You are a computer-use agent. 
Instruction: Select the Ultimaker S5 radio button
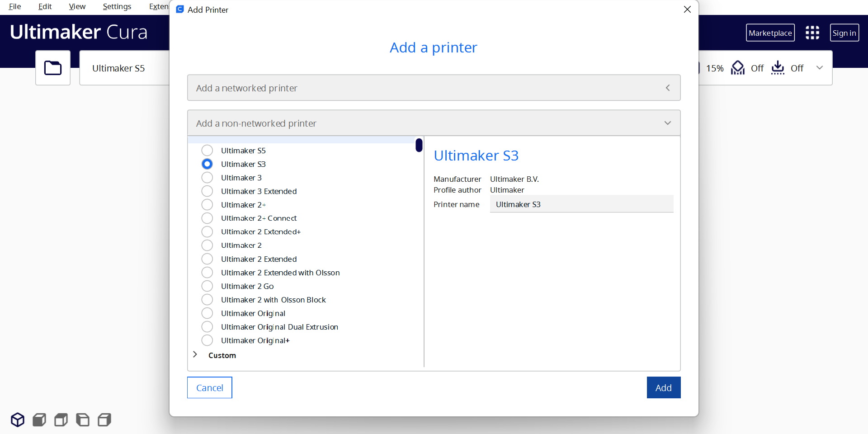pos(207,151)
